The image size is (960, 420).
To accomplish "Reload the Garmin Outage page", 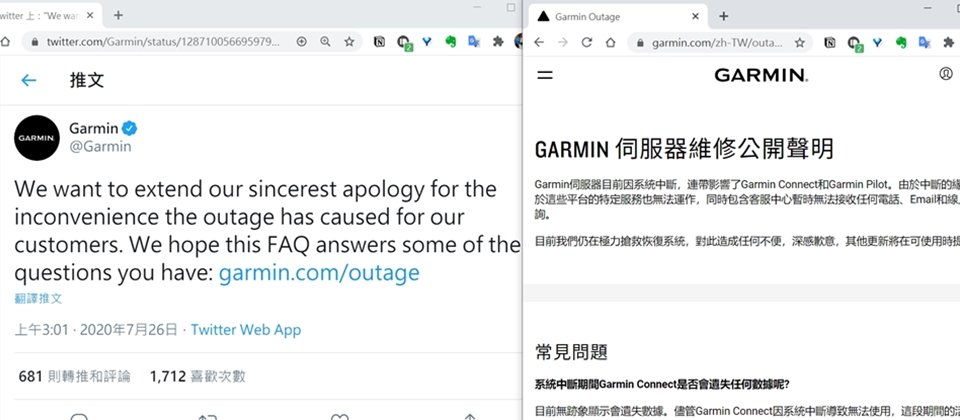I will (x=587, y=42).
